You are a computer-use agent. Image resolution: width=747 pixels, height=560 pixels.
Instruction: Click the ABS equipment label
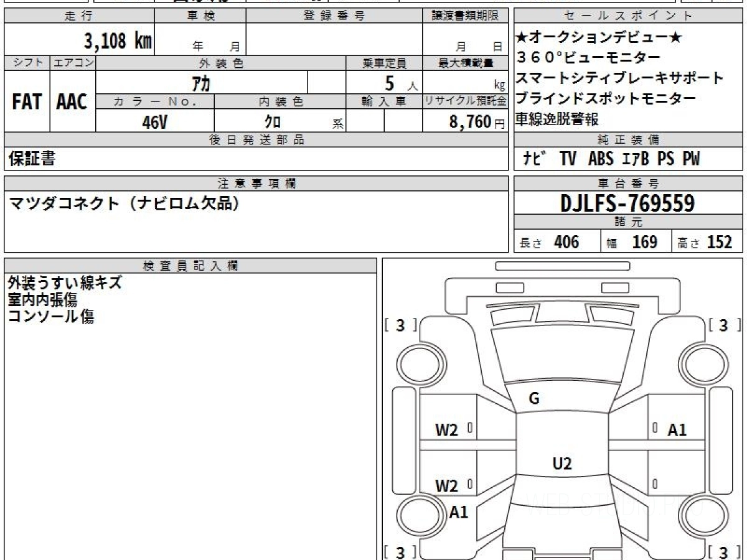click(601, 159)
